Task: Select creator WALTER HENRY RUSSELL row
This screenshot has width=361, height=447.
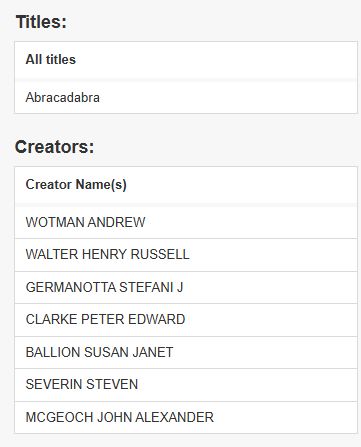Action: (186, 255)
